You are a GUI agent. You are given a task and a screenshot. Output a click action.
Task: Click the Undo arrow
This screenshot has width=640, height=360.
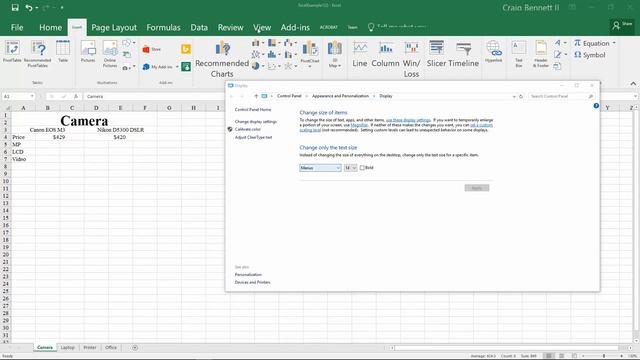pos(29,7)
